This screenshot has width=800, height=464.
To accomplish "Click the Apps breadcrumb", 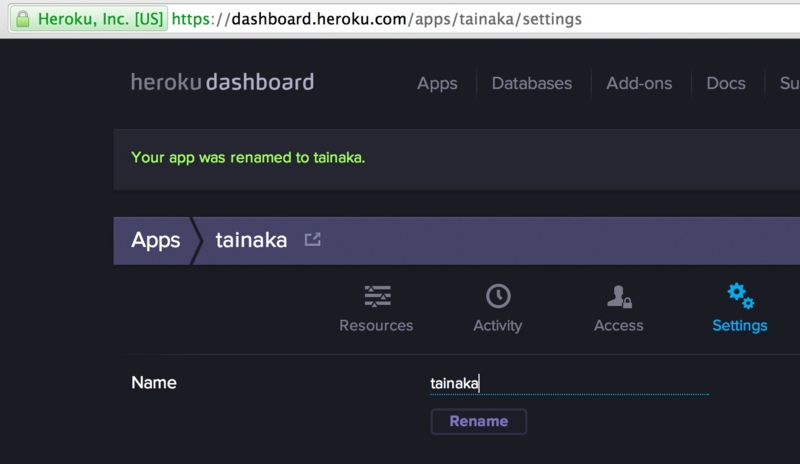I will click(x=156, y=240).
